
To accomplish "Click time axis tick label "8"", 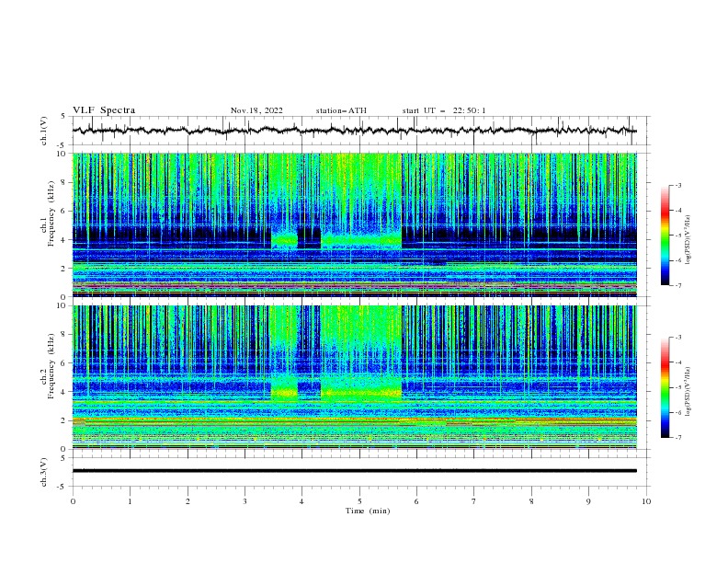I will [531, 501].
